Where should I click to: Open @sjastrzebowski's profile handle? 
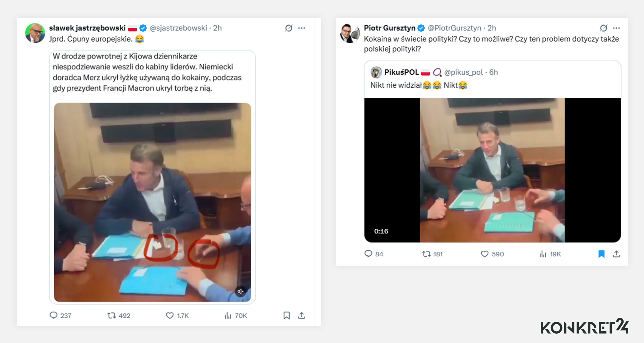click(x=178, y=28)
